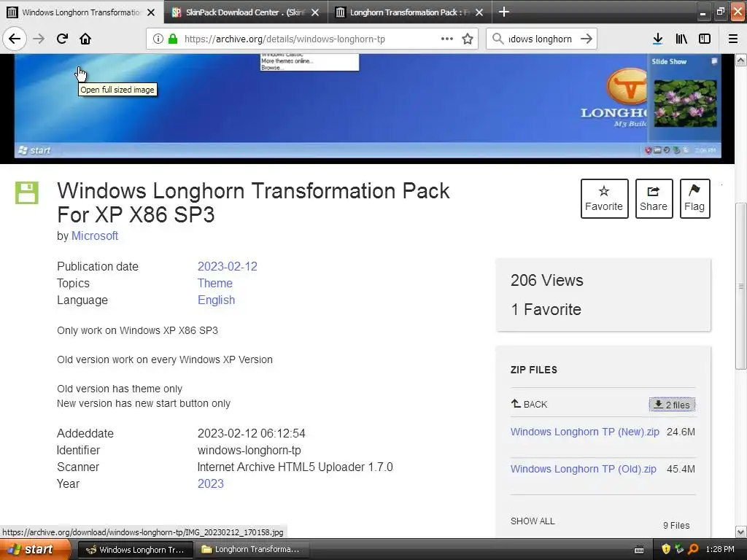This screenshot has height=560, width=747.
Task: Click the vertical scrollbar thumb
Action: [x=741, y=286]
